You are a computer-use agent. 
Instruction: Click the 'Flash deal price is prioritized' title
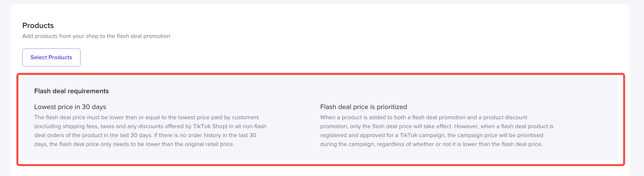363,107
